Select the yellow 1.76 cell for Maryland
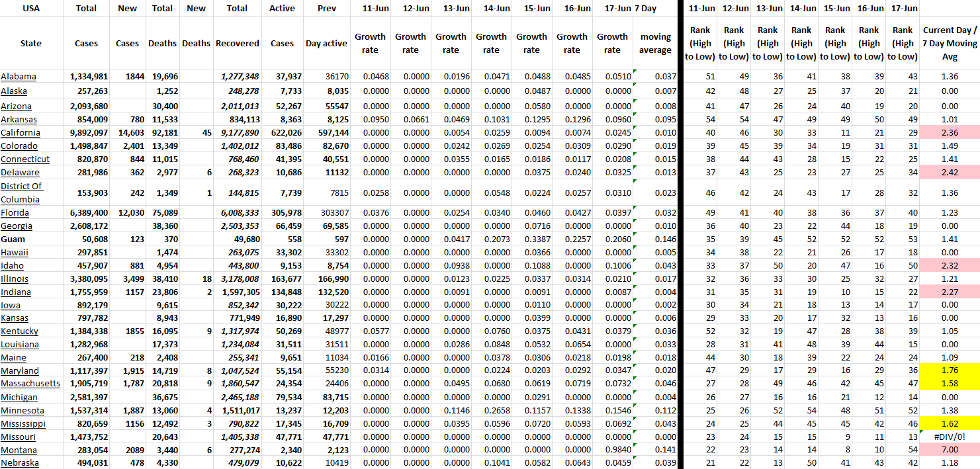The width and height of the screenshot is (980, 469). pos(949,370)
